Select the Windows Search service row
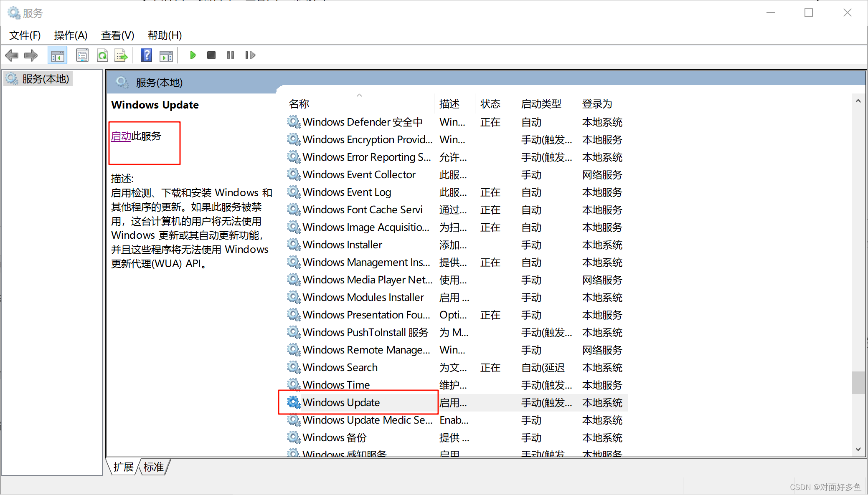 tap(340, 367)
